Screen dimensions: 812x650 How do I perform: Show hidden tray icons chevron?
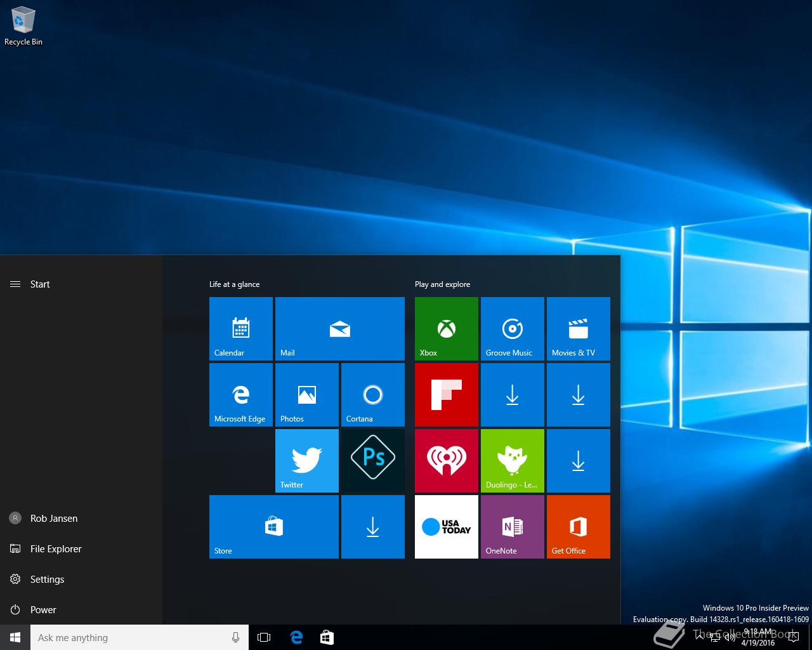pyautogui.click(x=700, y=637)
